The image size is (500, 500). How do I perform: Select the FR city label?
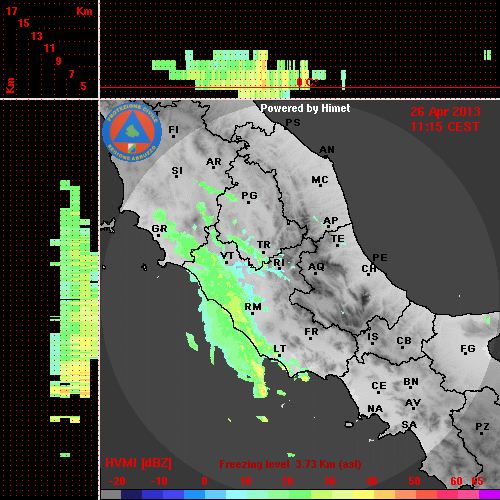coord(311,332)
